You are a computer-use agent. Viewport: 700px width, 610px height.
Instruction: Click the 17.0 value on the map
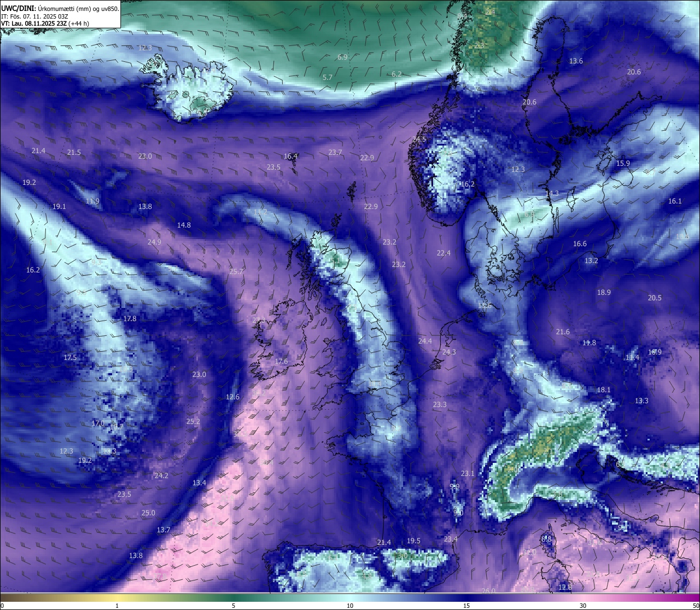coord(98,423)
